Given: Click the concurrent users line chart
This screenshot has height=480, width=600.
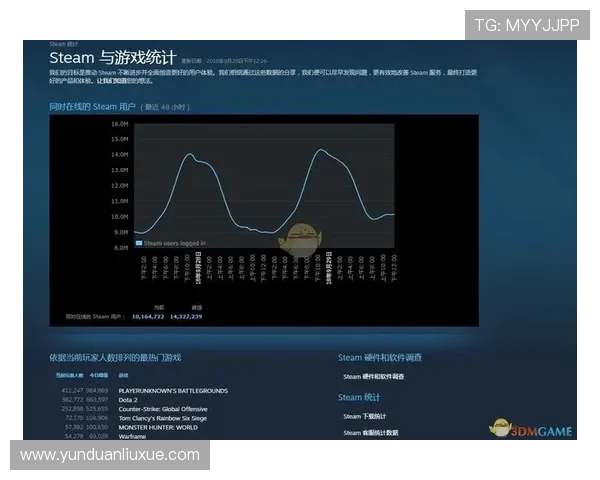Looking at the screenshot, I should click(x=264, y=185).
